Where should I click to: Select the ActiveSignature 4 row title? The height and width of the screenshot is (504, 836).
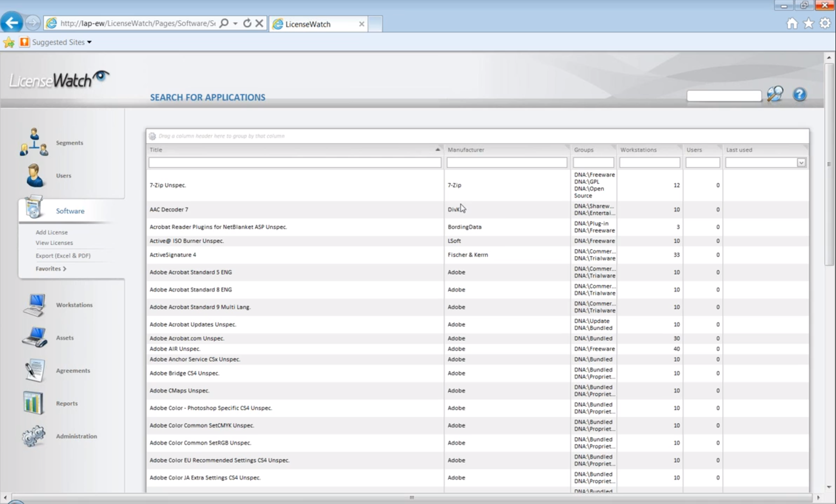coord(173,255)
